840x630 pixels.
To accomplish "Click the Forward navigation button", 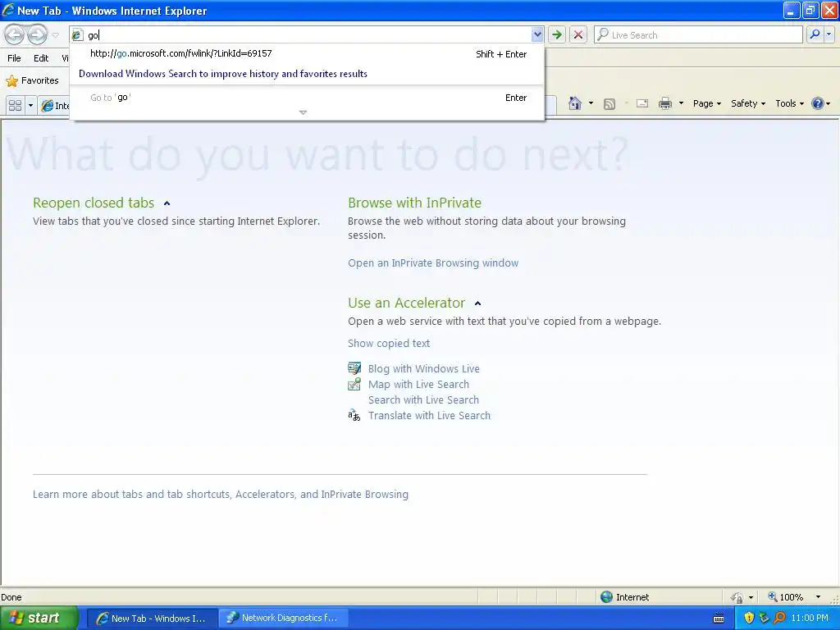I will [37, 34].
